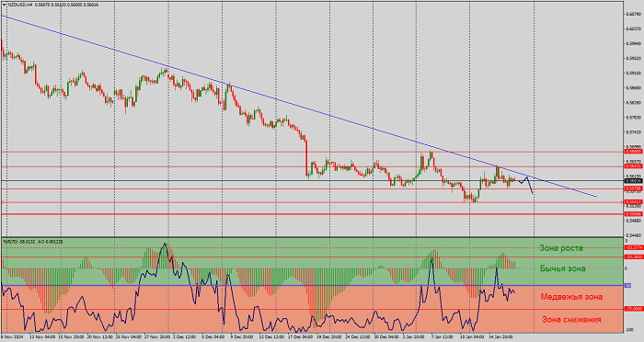Click the '10 Jan 04:00' time axis label

pos(471,336)
